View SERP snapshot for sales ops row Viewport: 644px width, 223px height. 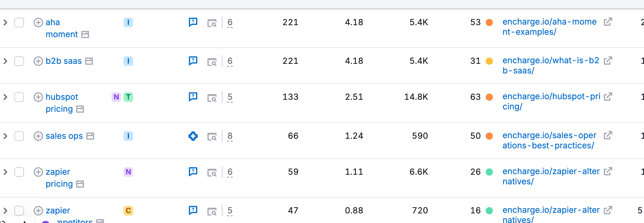point(212,137)
